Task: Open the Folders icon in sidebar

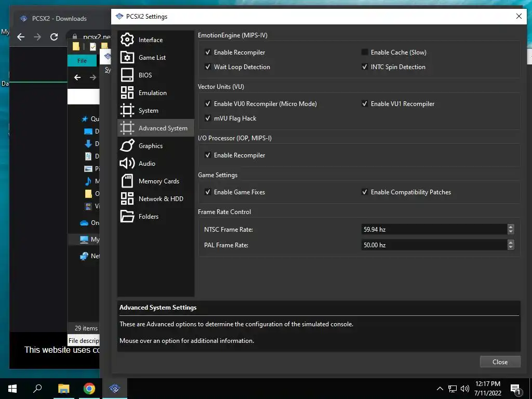Action: pyautogui.click(x=127, y=216)
